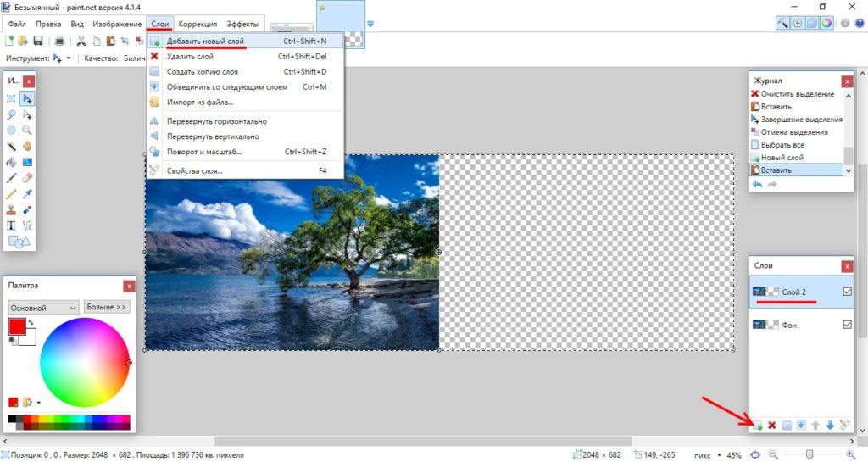
Task: Select the Pencil tool
Action: (x=11, y=193)
